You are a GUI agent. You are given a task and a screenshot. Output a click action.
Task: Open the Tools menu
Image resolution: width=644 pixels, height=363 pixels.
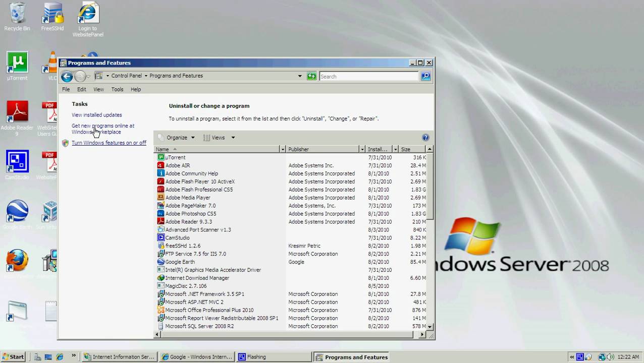pos(117,89)
